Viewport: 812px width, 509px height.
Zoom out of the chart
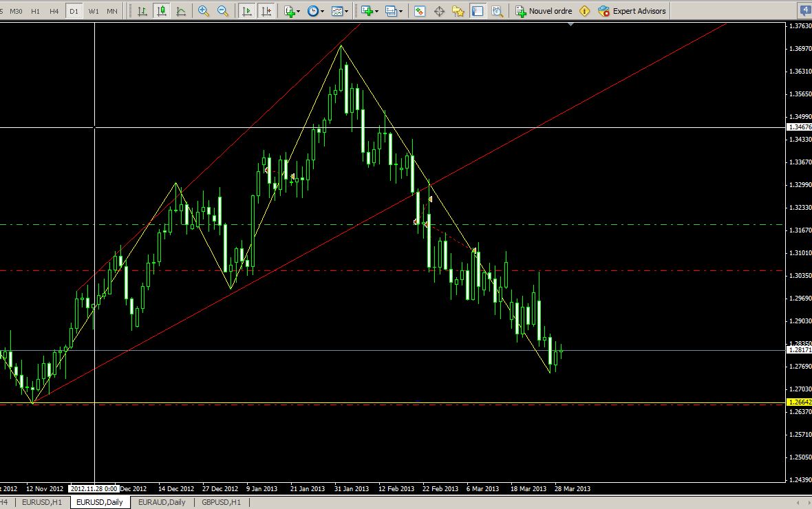[223, 11]
